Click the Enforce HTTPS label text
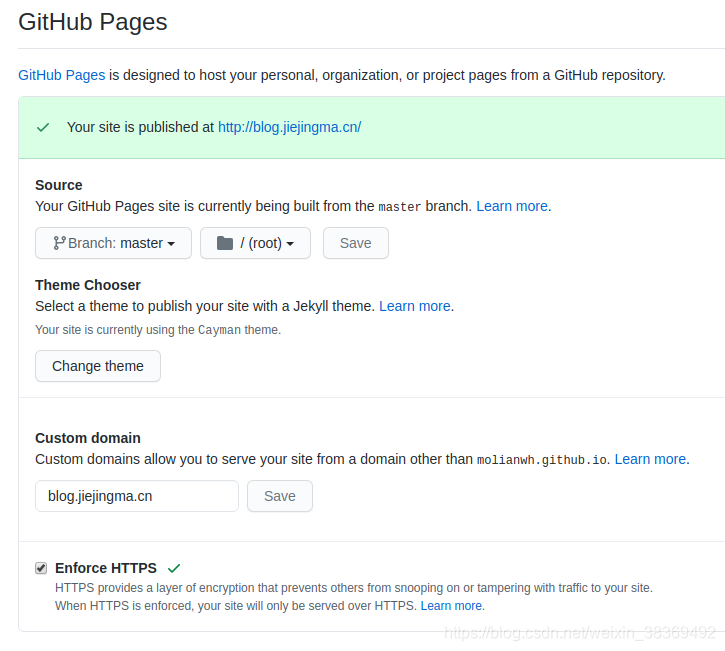The width and height of the screenshot is (725, 651). click(106, 568)
